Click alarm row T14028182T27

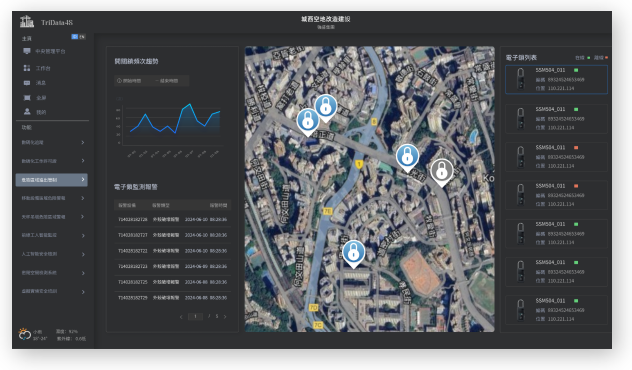click(x=173, y=235)
